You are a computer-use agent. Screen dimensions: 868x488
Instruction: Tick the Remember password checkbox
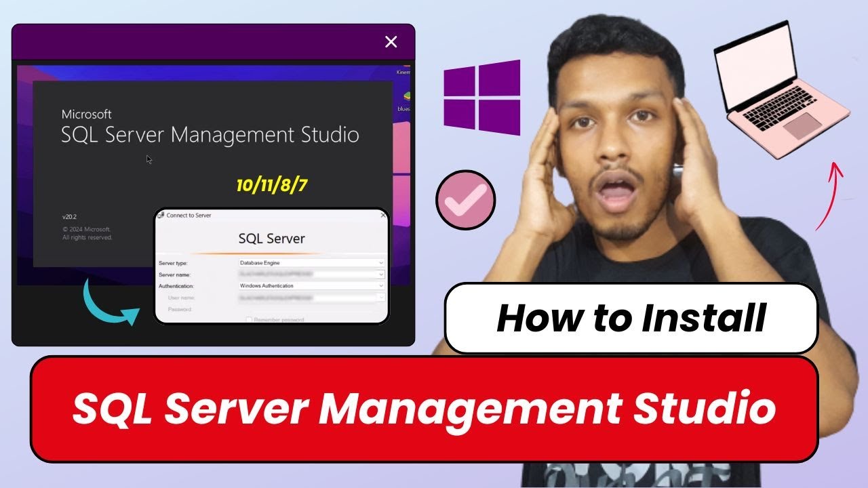[249, 319]
